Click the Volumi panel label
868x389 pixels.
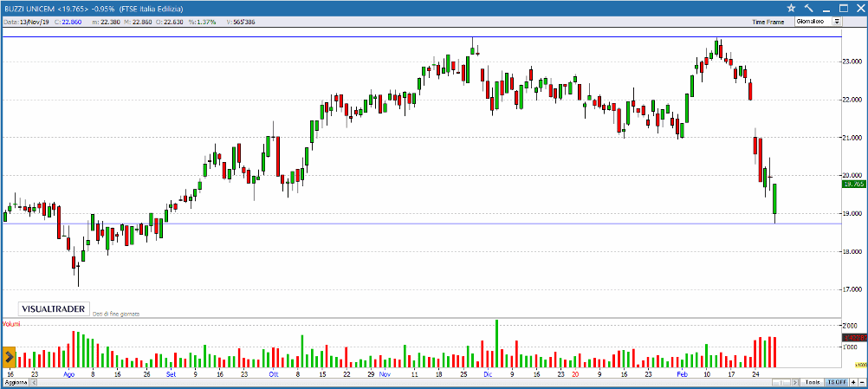click(11, 324)
